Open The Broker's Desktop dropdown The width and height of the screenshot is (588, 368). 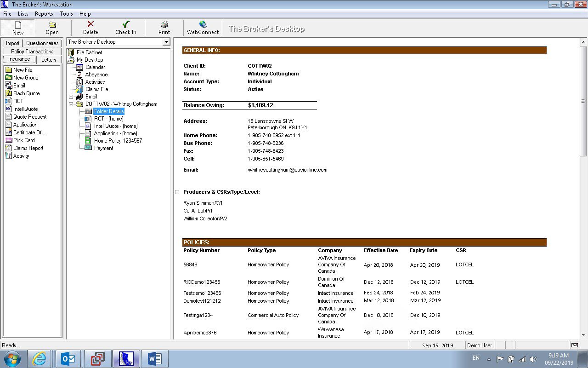pyautogui.click(x=166, y=41)
